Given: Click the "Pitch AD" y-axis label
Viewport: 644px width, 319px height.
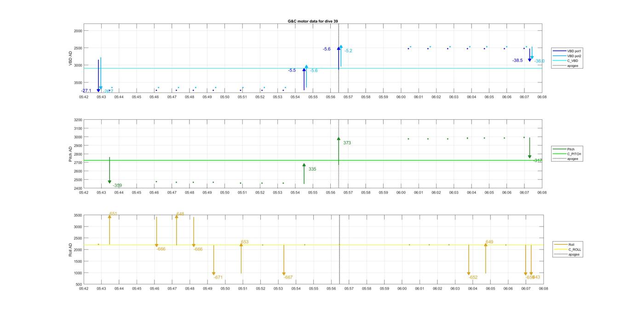Looking at the screenshot, I should pyautogui.click(x=70, y=154).
